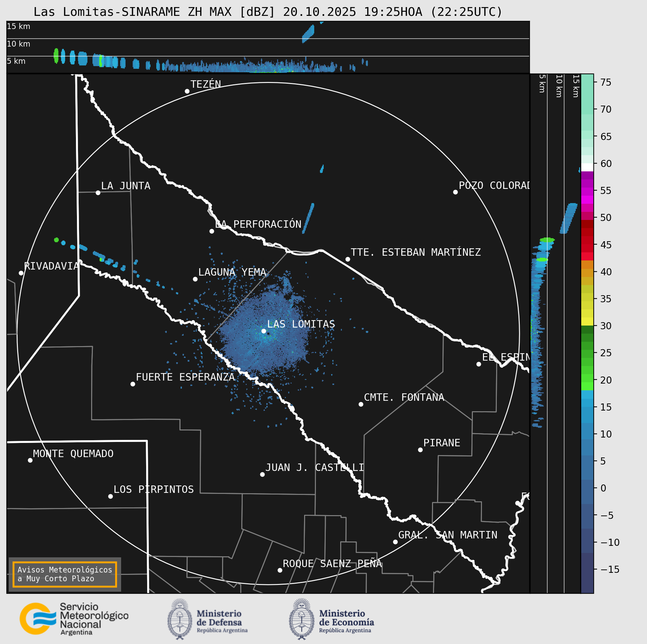Click the MONTE QUEMADO location dot
This screenshot has width=647, height=644.
point(30,460)
